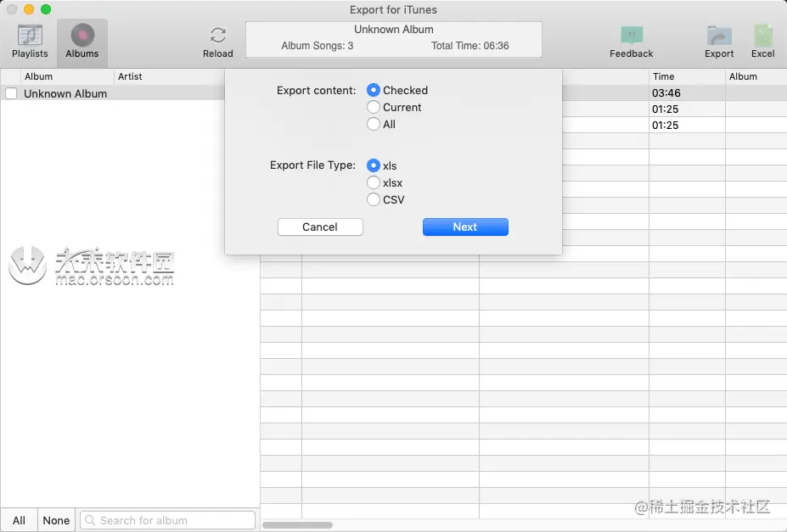The image size is (787, 532).
Task: Switch to the Albums view
Action: coord(82,42)
